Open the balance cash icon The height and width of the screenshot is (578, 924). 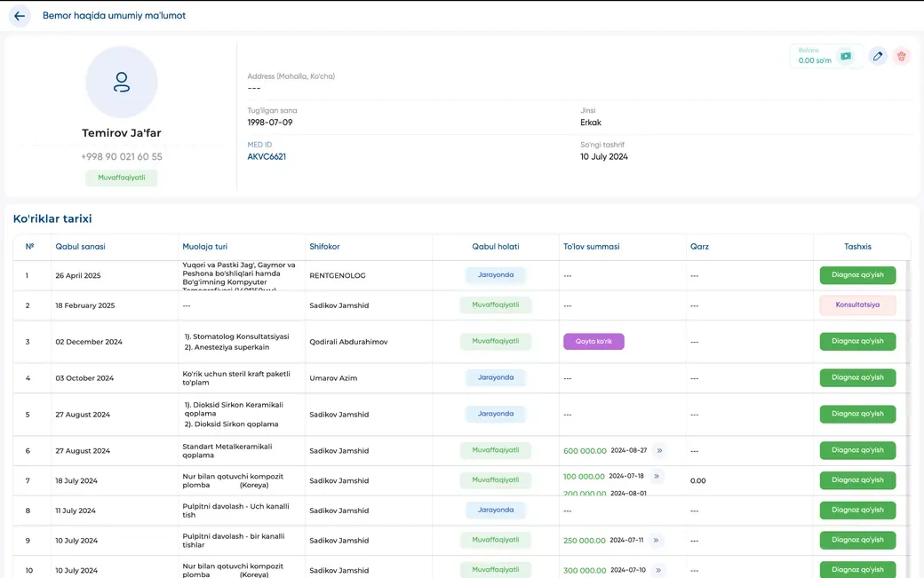point(846,56)
